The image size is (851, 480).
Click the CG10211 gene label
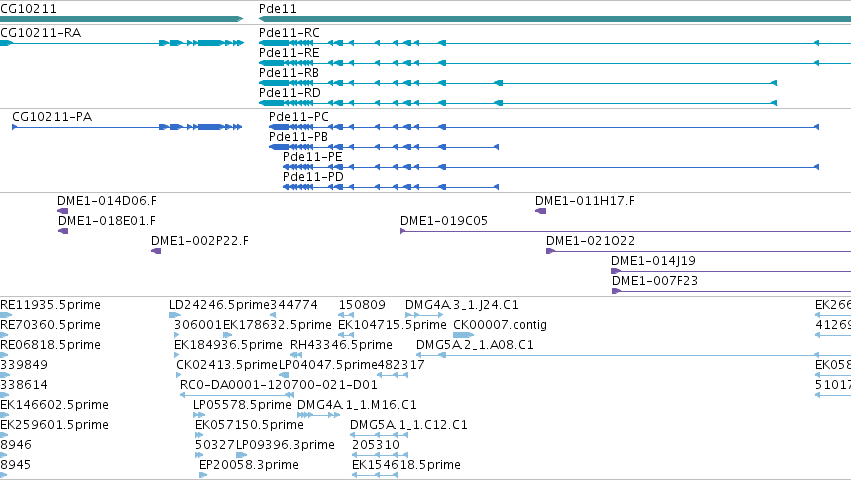click(28, 9)
